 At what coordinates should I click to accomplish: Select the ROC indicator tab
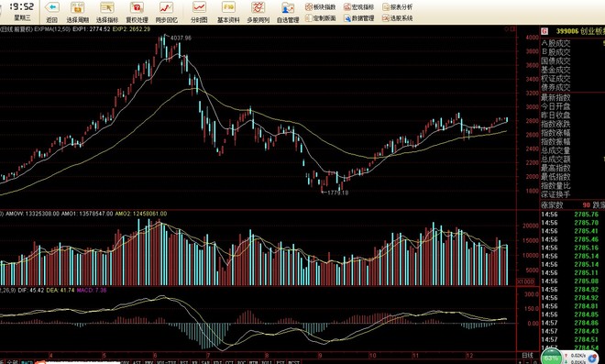coord(241,361)
